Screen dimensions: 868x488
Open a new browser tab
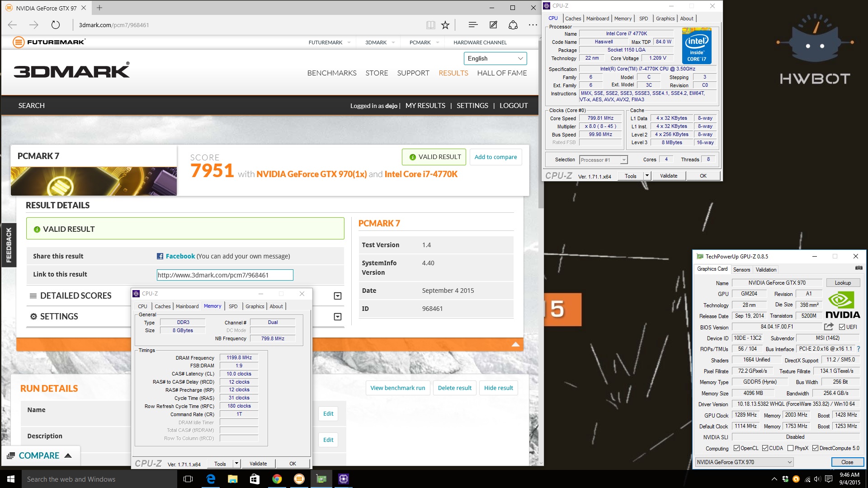click(99, 8)
